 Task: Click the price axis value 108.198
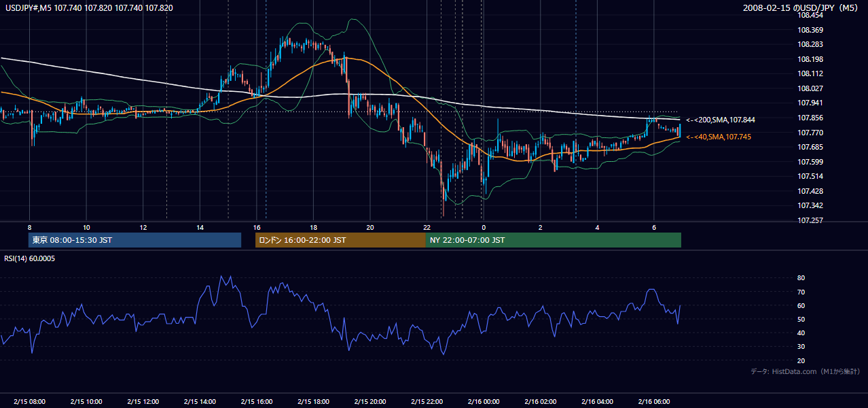(x=811, y=59)
